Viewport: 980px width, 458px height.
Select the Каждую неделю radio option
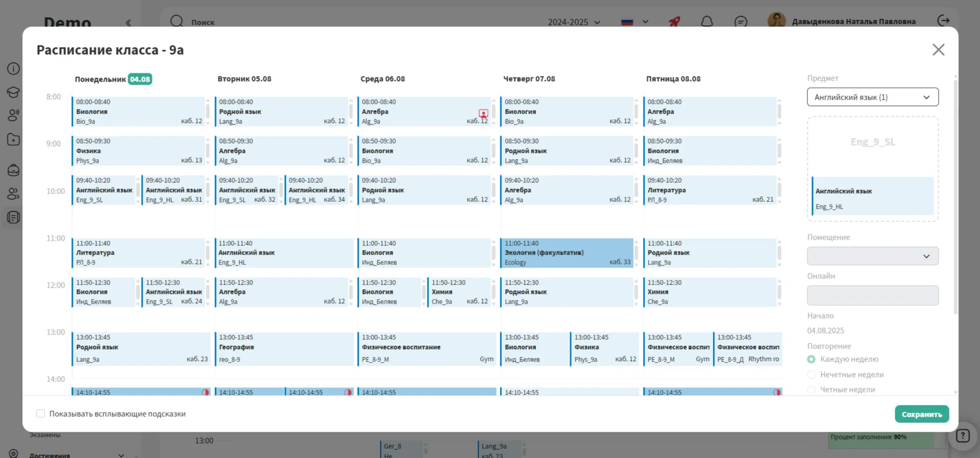[x=811, y=359]
